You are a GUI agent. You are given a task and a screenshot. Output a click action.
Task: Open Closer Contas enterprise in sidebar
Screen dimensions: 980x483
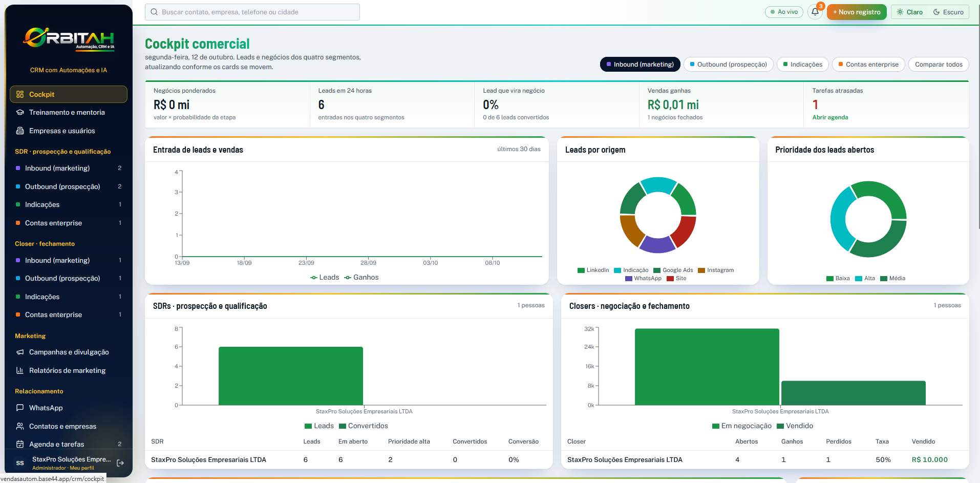69,314
